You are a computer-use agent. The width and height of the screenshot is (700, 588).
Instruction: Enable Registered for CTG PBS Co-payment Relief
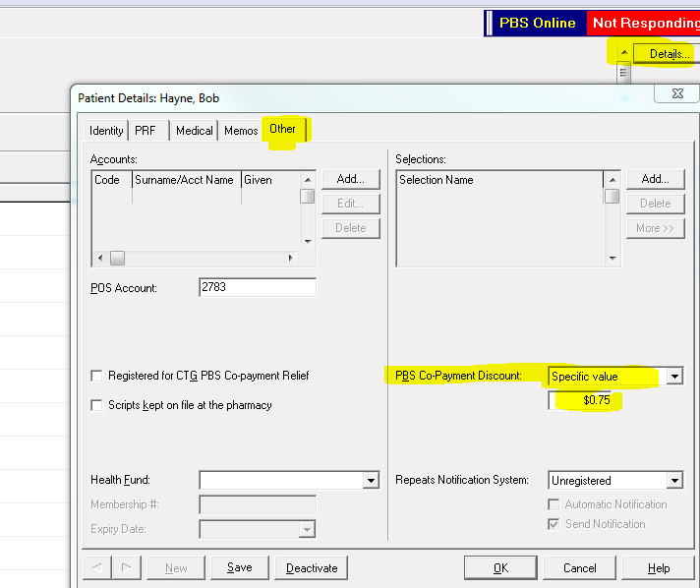click(x=96, y=376)
